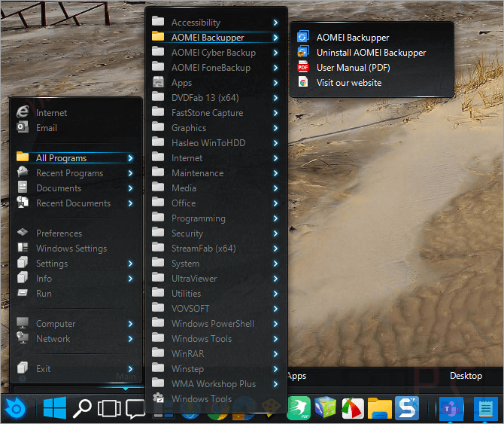Screen dimensions: 504x424
Task: Click the Chrome icon beside Visit our website
Action: [x=303, y=82]
